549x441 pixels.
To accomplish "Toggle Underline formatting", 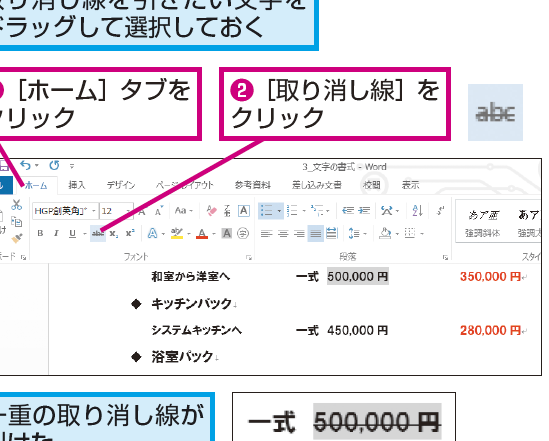I will [72, 233].
